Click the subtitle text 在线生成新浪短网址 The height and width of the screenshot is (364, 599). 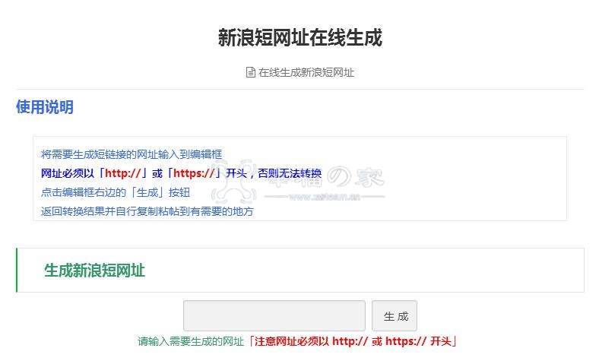(306, 72)
